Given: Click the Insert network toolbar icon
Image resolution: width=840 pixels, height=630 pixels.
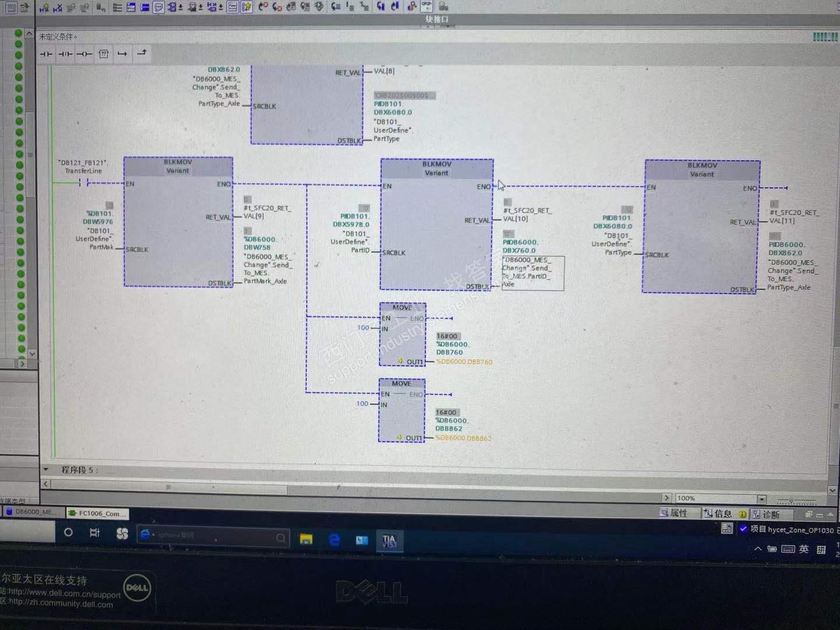Looking at the screenshot, I should [x=44, y=7].
